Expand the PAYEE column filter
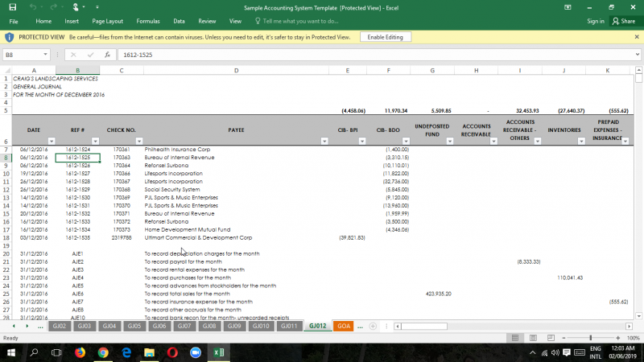This screenshot has width=644, height=362. [324, 141]
